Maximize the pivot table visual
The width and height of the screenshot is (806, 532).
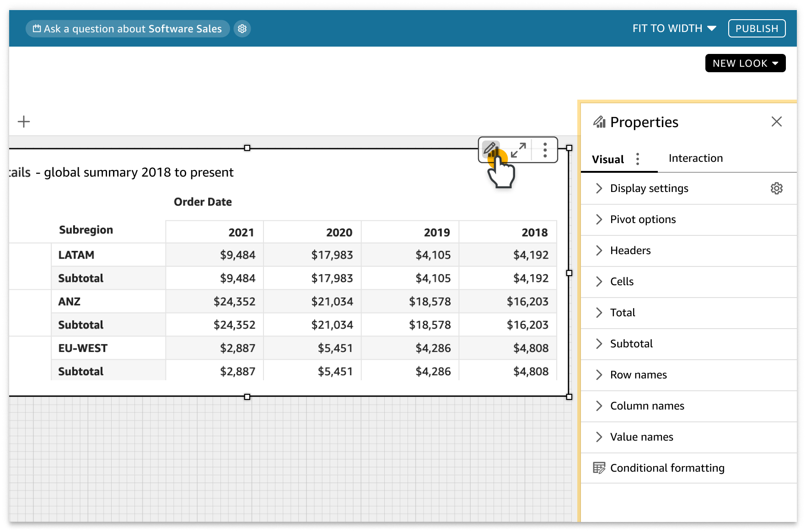click(518, 150)
